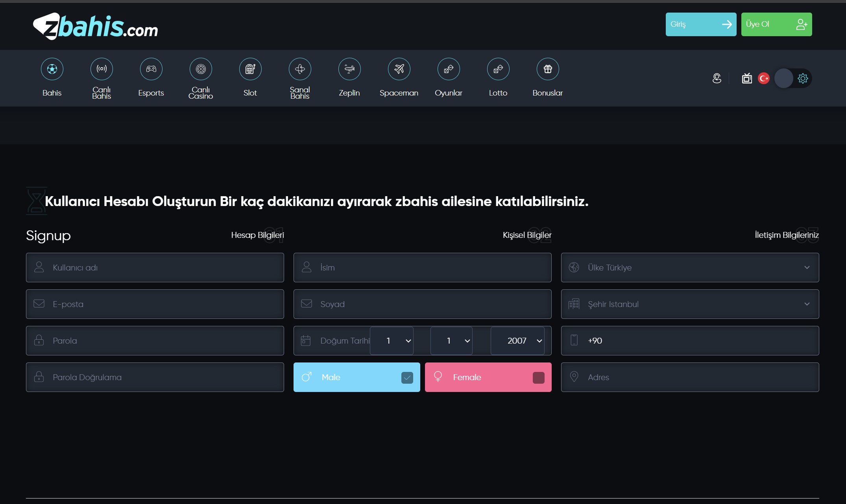846x504 pixels.
Task: Open the birth year 2007 dropdown
Action: point(517,341)
